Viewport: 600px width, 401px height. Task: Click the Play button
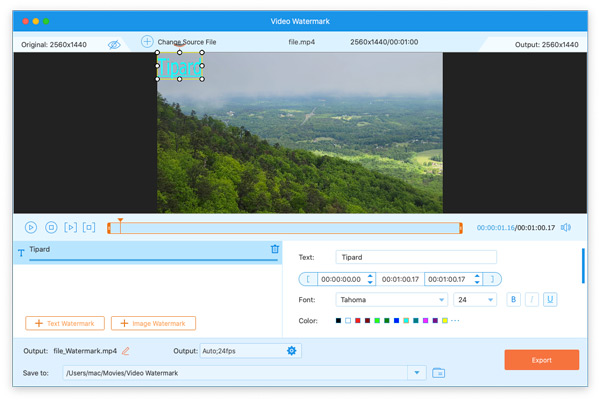coord(31,228)
